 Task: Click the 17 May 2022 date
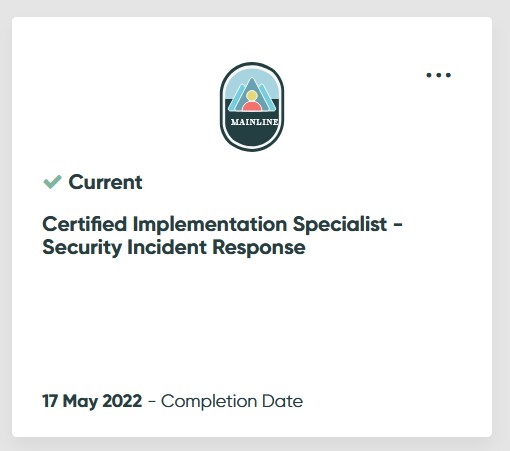click(92, 401)
